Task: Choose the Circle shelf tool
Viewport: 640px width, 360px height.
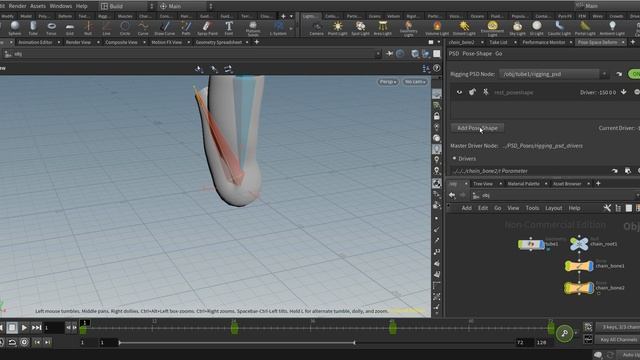Action: [125, 28]
